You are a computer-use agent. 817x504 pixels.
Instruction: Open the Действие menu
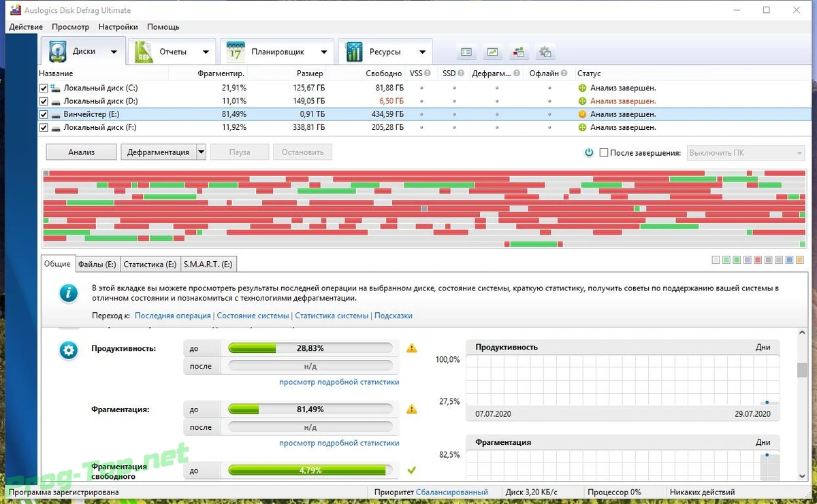(x=26, y=27)
